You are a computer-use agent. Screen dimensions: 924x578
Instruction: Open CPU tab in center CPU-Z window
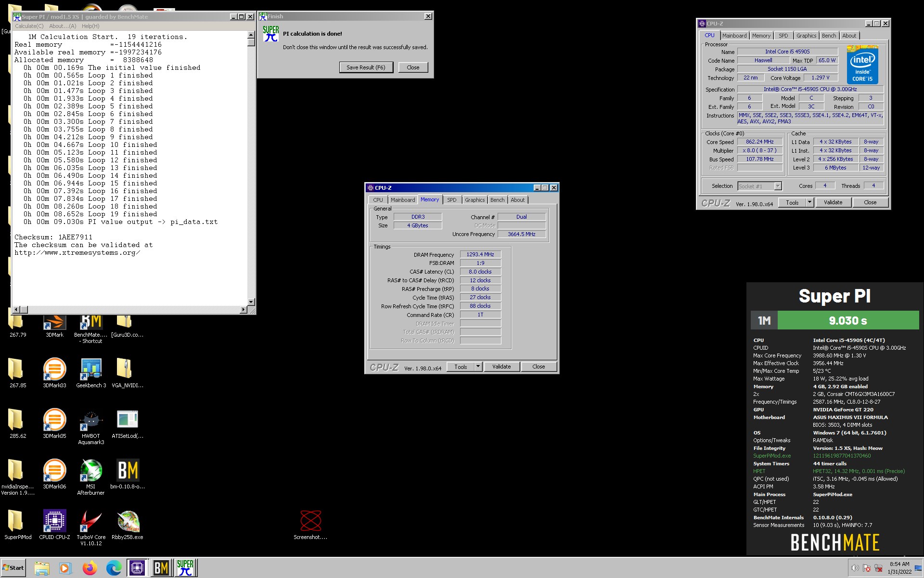378,200
